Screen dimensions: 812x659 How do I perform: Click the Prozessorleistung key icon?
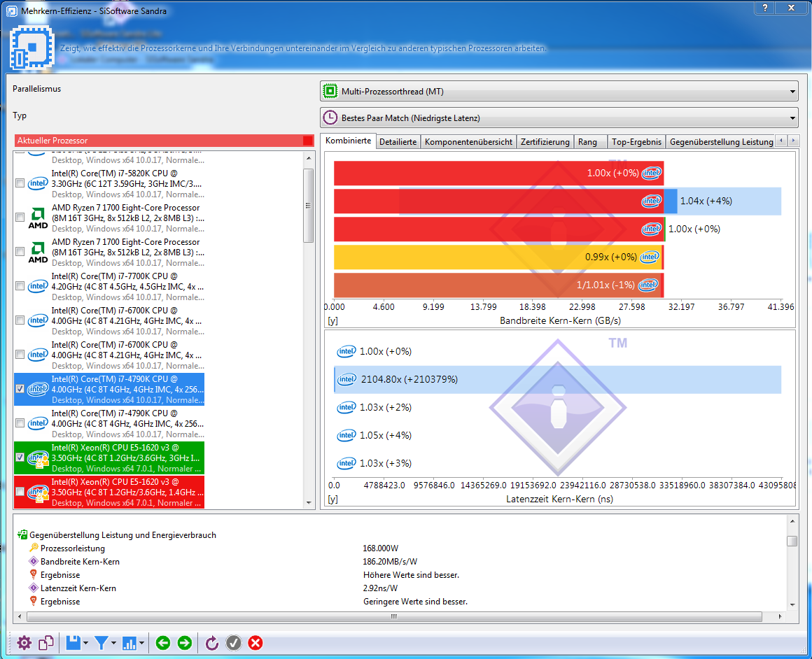(x=34, y=548)
